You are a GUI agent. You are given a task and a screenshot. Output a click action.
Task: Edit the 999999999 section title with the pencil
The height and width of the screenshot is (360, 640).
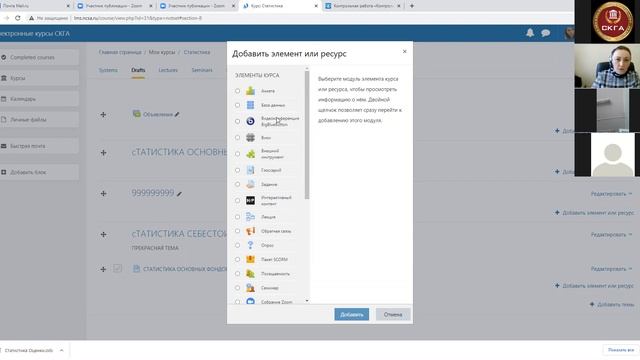coord(179,194)
